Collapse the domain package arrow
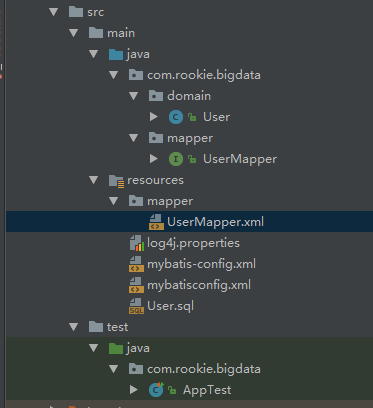Viewport: 373px width, 408px height. click(x=134, y=96)
